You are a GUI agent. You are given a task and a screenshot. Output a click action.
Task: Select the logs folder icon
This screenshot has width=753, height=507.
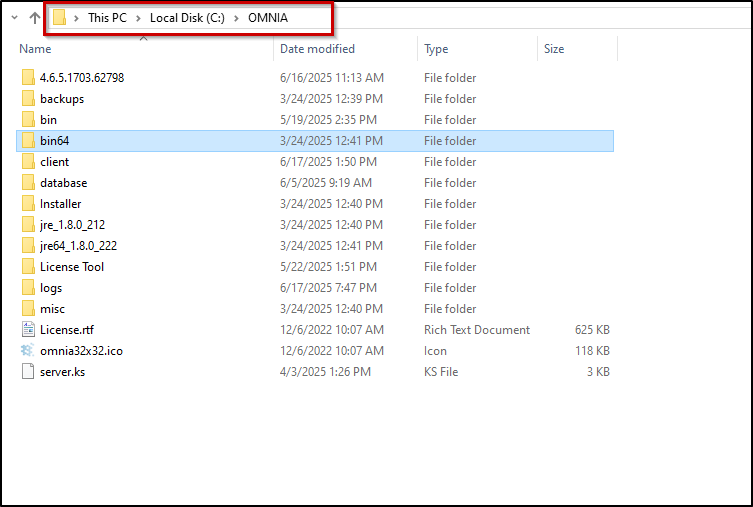coord(28,288)
